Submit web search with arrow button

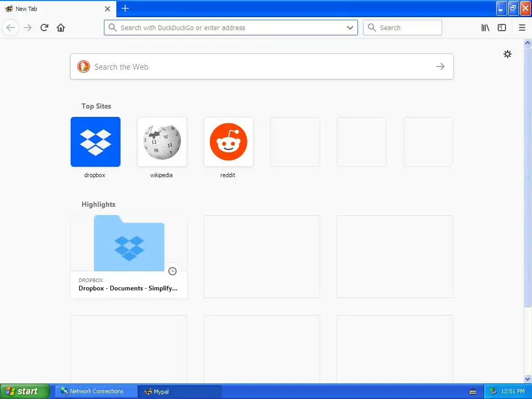[441, 66]
